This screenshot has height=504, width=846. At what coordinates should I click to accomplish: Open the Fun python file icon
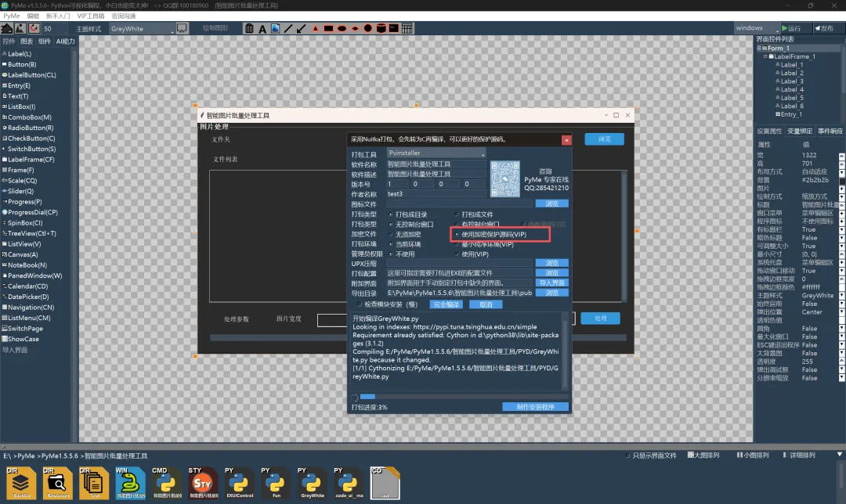click(276, 483)
